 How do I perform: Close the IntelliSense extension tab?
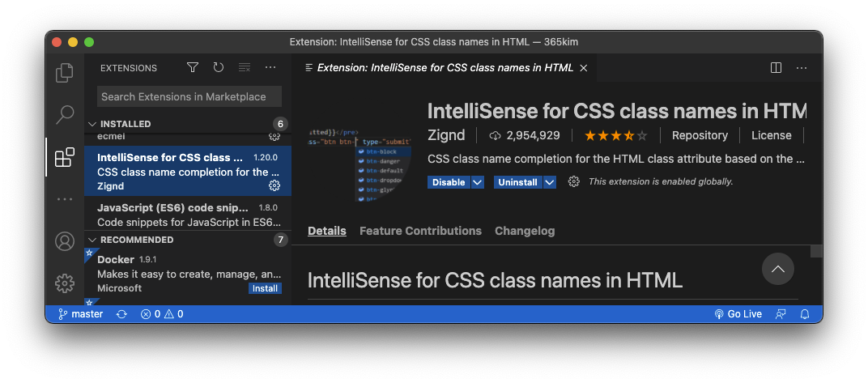(x=583, y=68)
